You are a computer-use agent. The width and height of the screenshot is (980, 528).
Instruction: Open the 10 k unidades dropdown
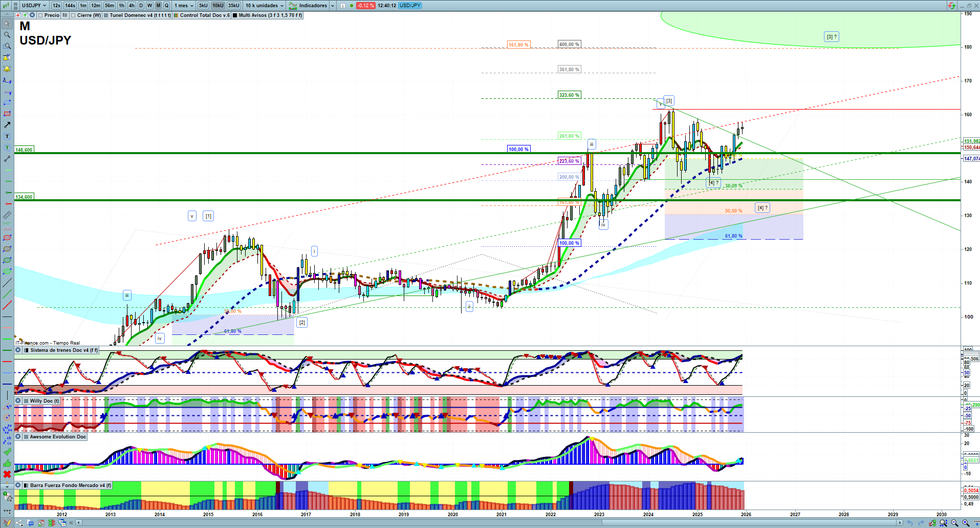264,5
